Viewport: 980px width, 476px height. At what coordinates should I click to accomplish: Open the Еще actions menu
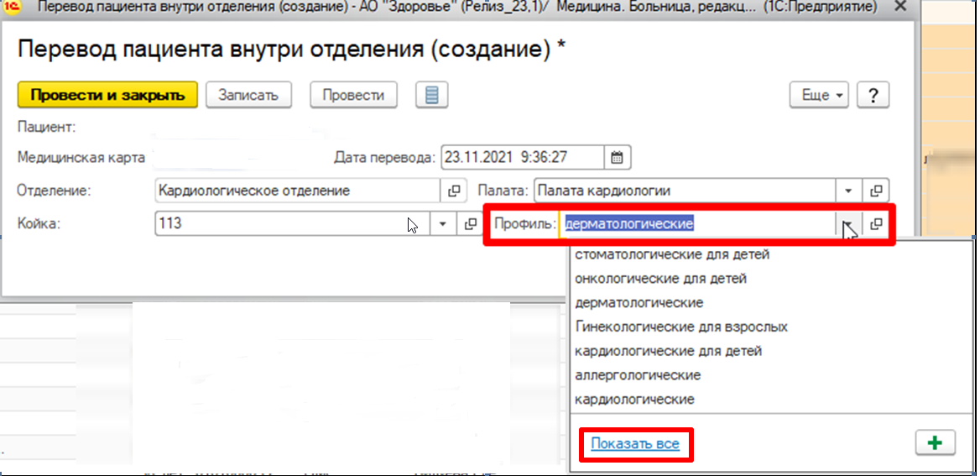coord(820,95)
